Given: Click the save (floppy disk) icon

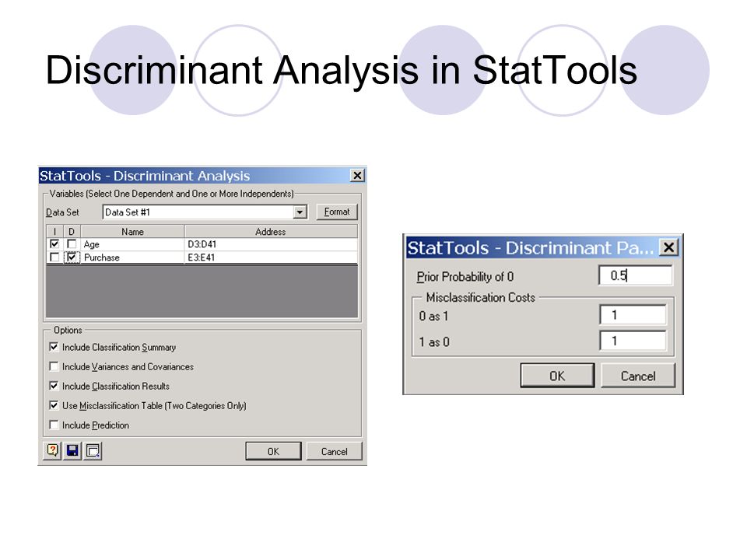Looking at the screenshot, I should tap(72, 450).
